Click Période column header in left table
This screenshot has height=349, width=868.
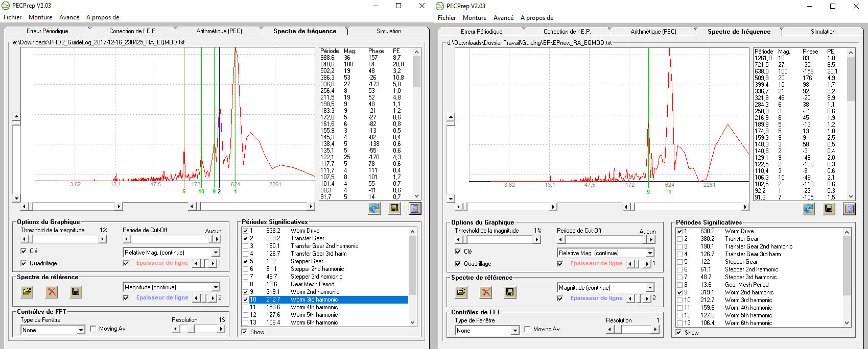click(330, 51)
